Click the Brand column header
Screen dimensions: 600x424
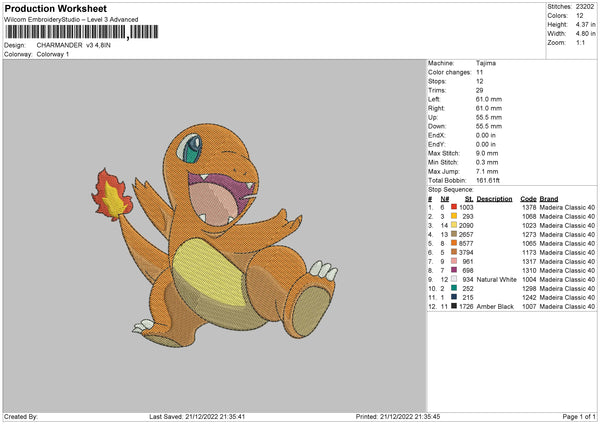tap(549, 198)
